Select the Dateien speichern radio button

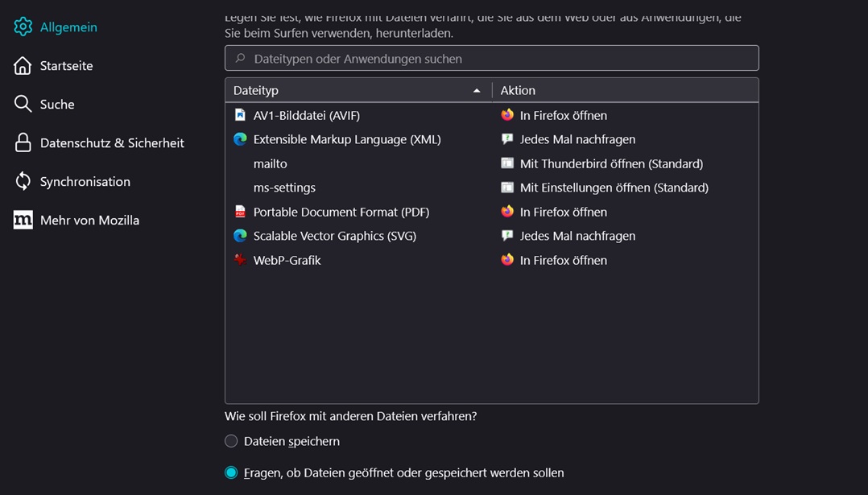pos(231,441)
